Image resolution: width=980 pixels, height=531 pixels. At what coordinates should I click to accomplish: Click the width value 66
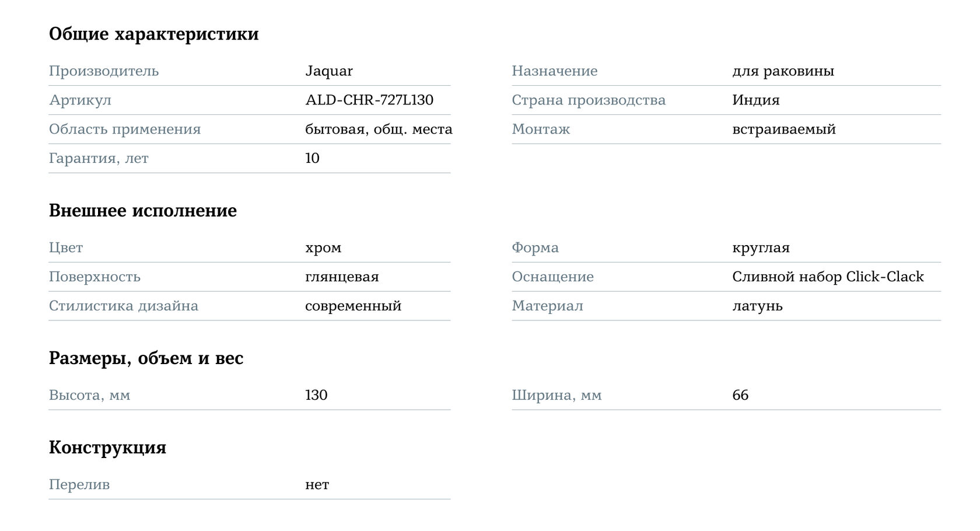740,396
